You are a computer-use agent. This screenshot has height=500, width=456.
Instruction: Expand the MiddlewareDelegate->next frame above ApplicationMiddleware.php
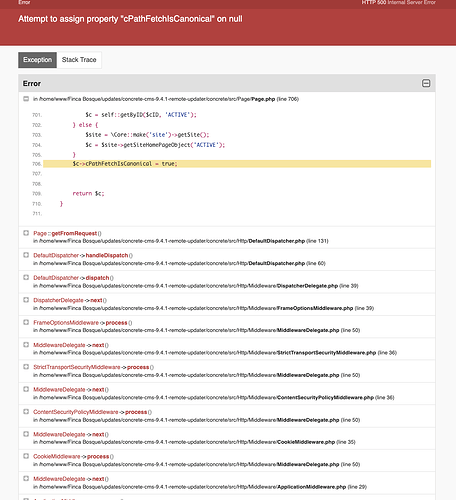point(26,478)
